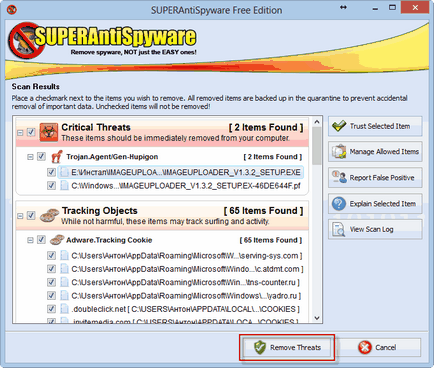This screenshot has width=434, height=368.
Task: Select the IMAGEUPLOADER_V1.3.2_SETUP.EXE file entry
Action: click(186, 172)
